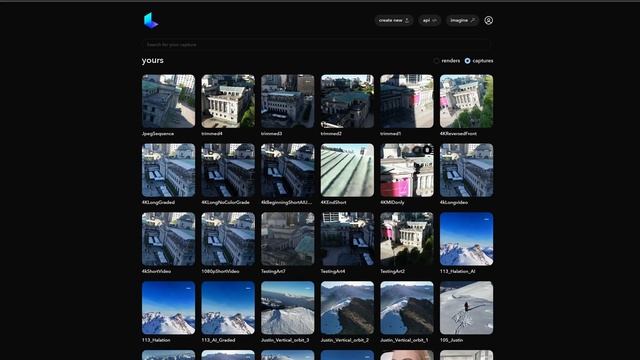640x360 pixels.
Task: Open the TestingArt2 capture thumbnail
Action: 407,239
